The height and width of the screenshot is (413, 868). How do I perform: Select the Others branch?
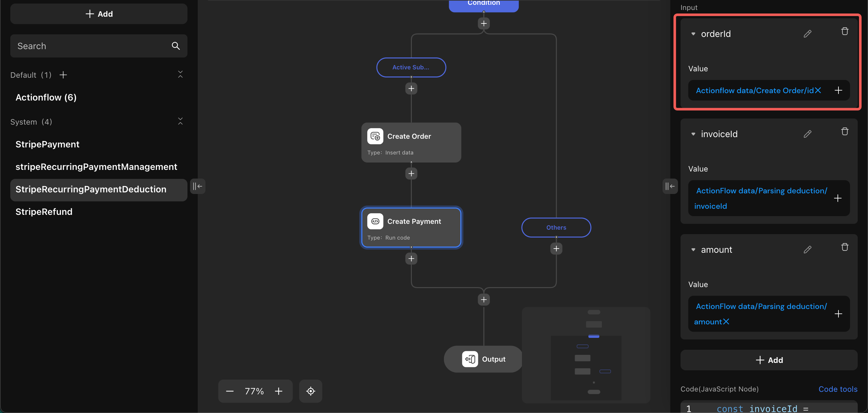click(556, 228)
